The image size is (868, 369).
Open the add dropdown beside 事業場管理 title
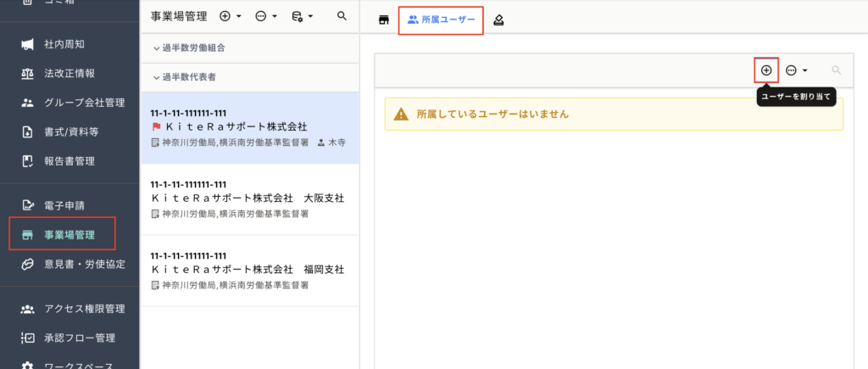pos(231,16)
